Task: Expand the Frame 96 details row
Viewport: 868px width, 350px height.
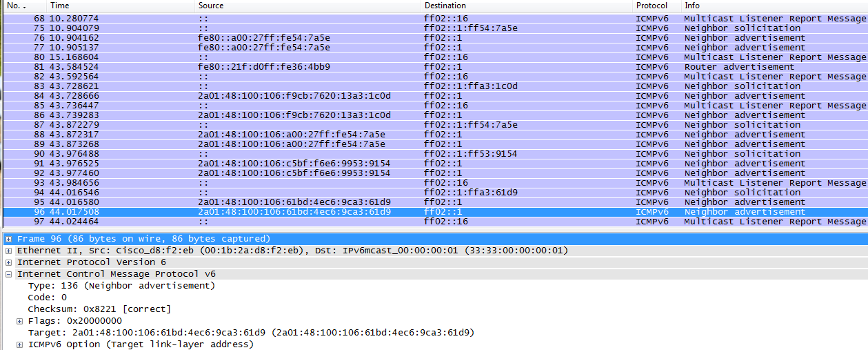Action: click(x=9, y=239)
